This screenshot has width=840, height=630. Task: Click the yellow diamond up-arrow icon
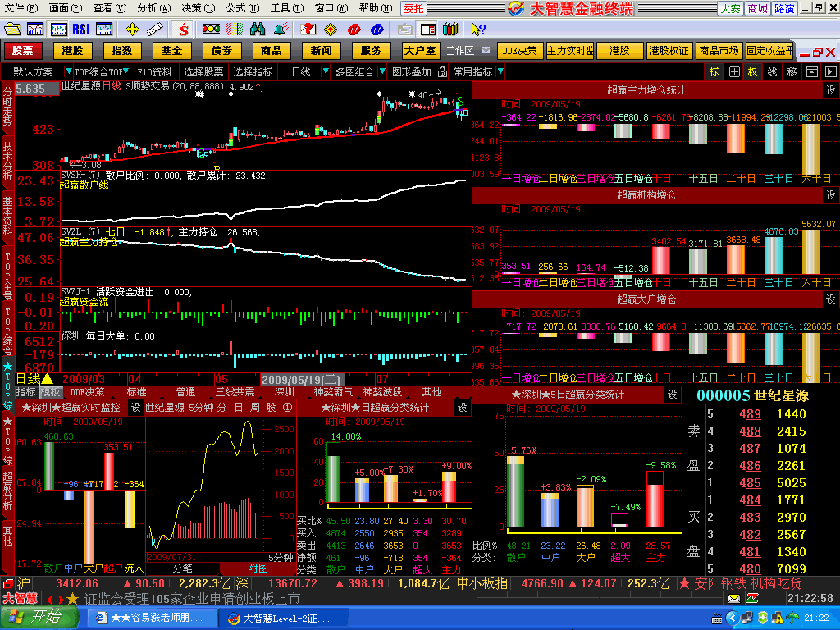click(331, 29)
